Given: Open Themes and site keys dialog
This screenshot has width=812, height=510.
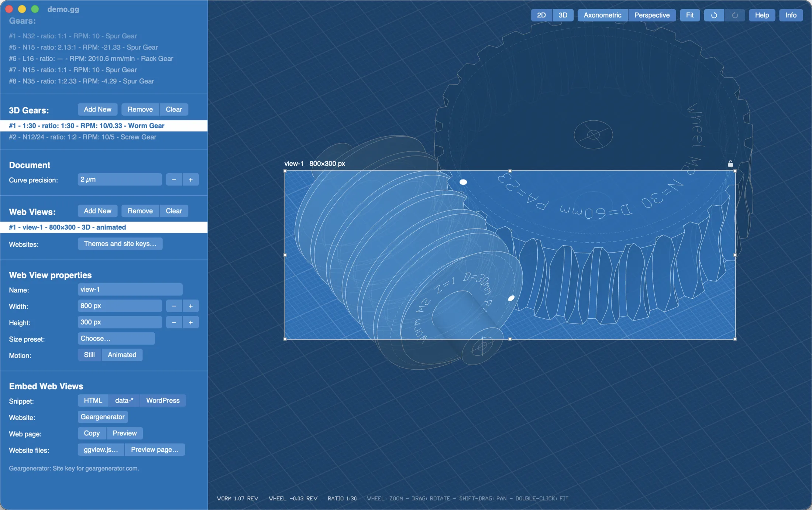Looking at the screenshot, I should [120, 243].
